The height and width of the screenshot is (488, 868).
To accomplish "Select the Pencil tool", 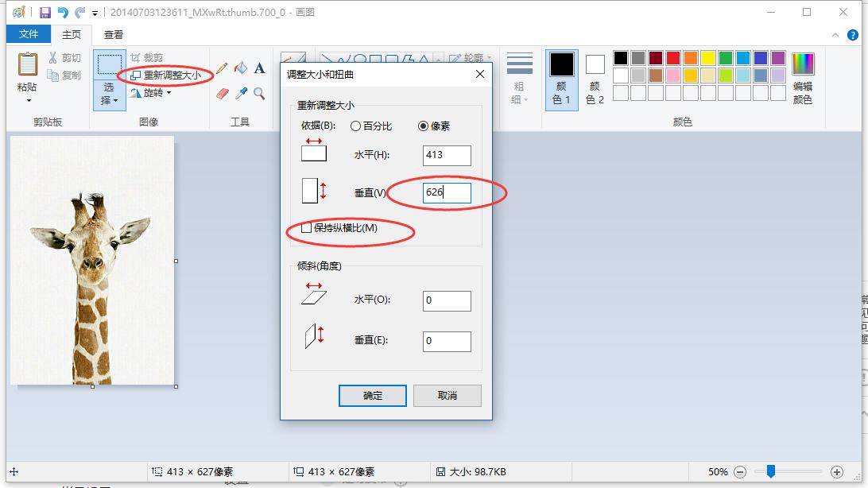I will 221,68.
